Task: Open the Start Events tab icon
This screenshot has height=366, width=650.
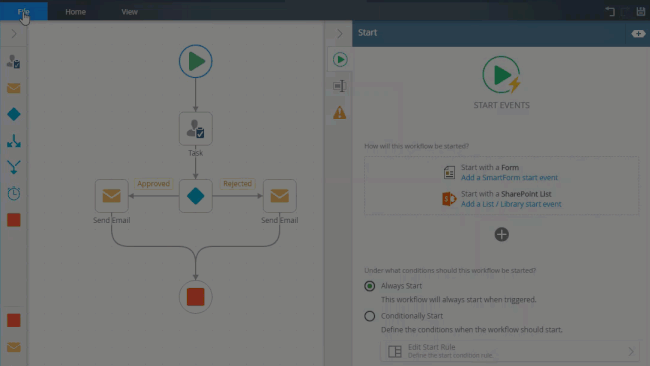Action: tap(340, 60)
